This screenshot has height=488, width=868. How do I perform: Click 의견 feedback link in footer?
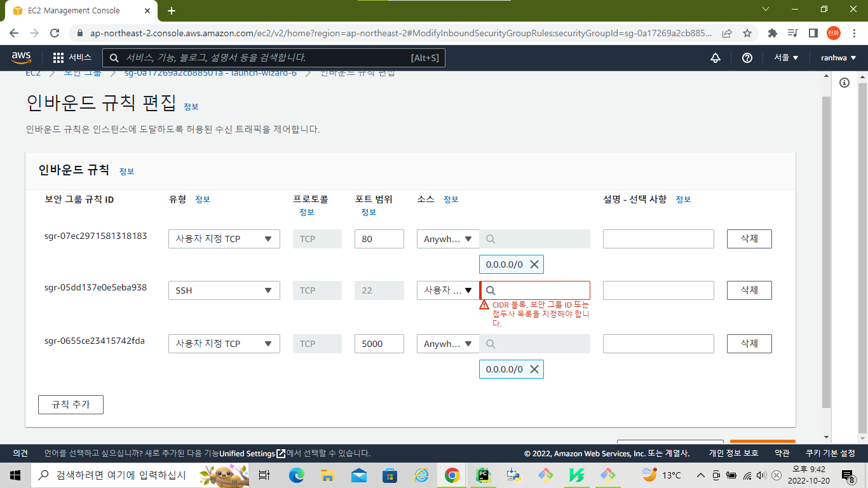[x=20, y=454]
